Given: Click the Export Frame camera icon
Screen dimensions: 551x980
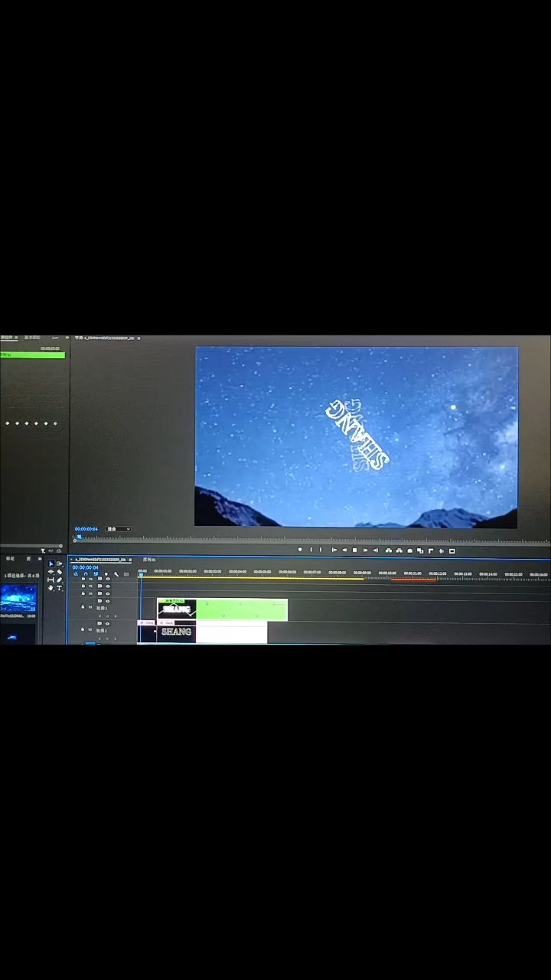Looking at the screenshot, I should point(409,550).
